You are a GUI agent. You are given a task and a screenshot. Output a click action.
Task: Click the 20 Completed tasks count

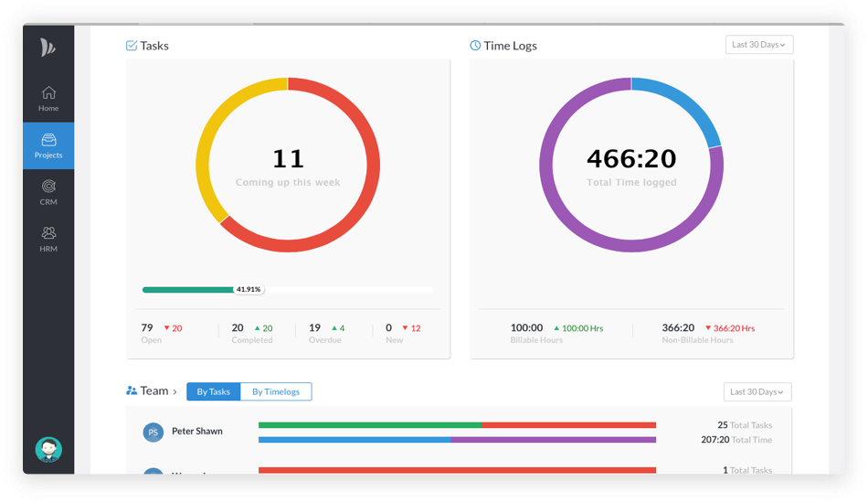[238, 328]
